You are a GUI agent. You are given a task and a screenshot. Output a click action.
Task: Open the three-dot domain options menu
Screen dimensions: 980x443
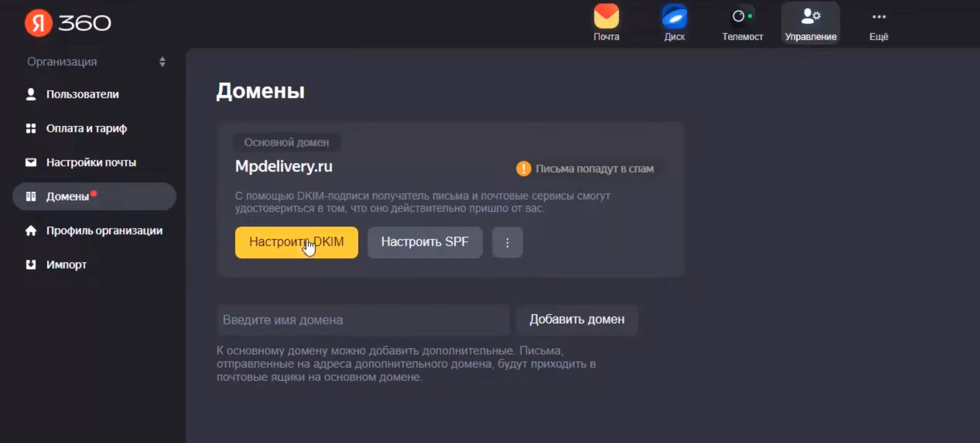click(508, 242)
